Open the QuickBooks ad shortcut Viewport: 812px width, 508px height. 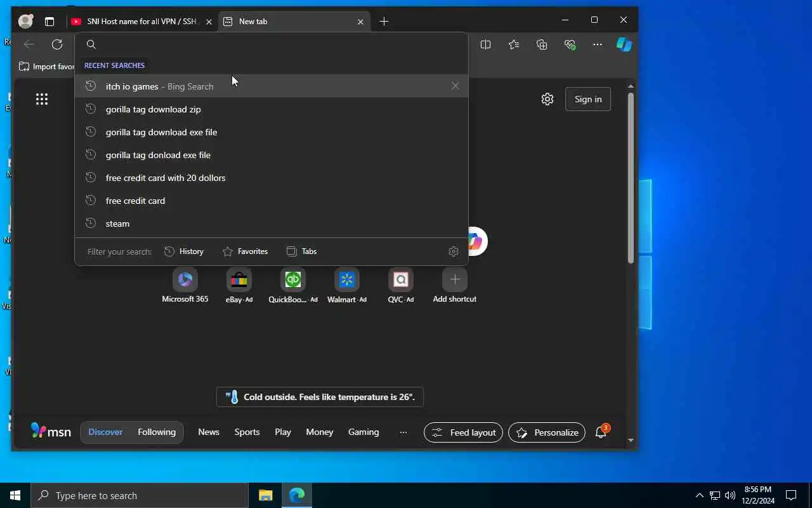point(293,286)
